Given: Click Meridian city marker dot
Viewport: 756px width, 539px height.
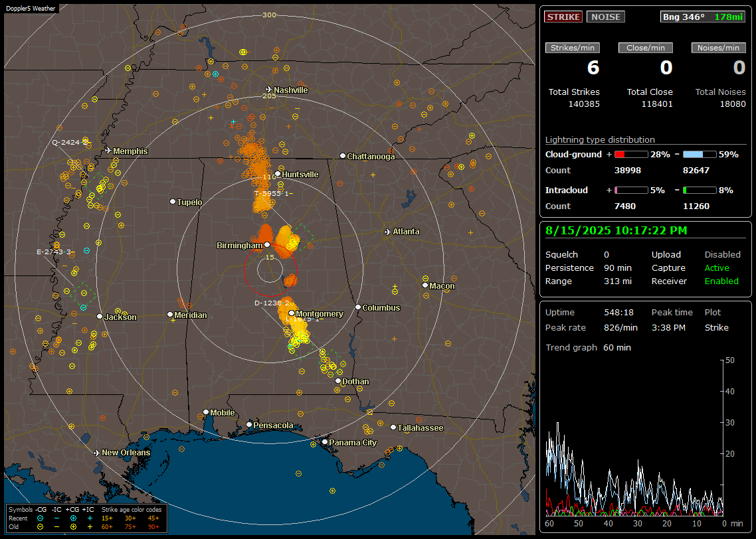Looking at the screenshot, I should 169,315.
